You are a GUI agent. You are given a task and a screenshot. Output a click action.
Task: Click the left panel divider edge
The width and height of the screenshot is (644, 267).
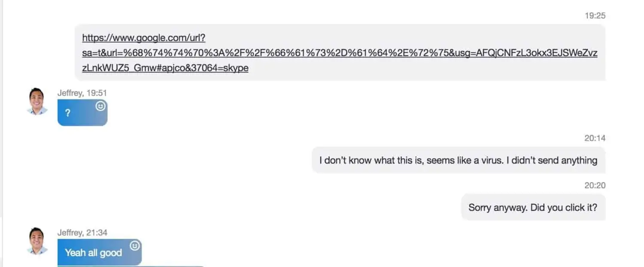(2, 107)
